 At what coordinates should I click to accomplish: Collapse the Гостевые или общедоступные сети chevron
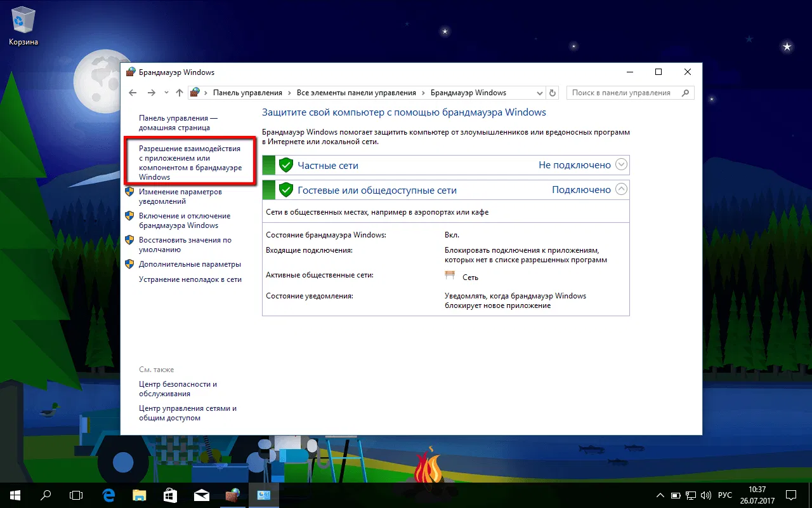tap(622, 189)
